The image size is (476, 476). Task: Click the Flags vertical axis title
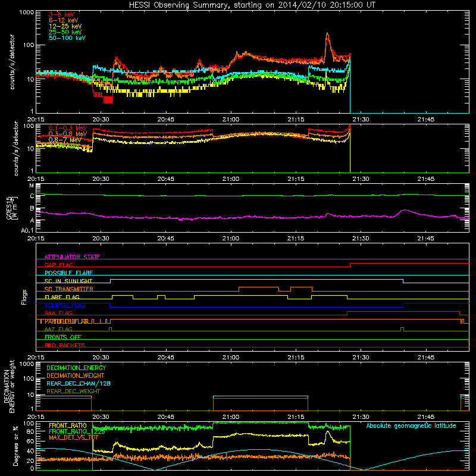[24, 297]
